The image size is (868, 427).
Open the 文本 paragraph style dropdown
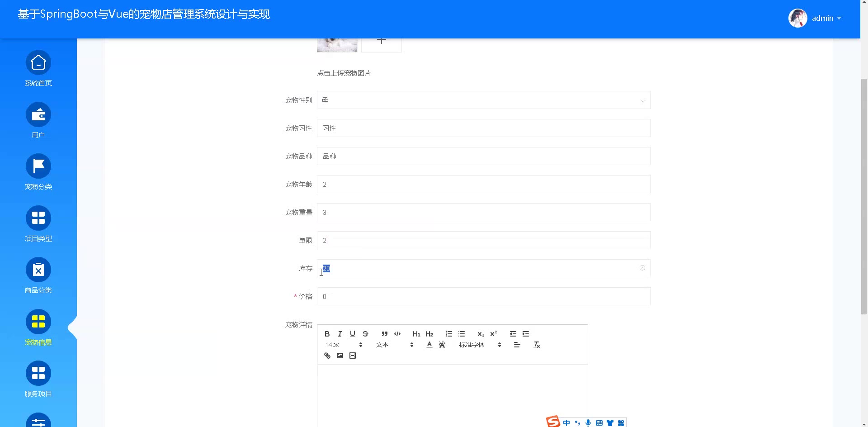pyautogui.click(x=395, y=345)
